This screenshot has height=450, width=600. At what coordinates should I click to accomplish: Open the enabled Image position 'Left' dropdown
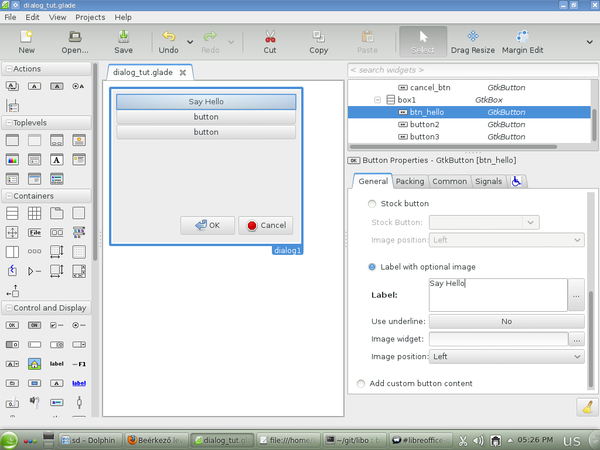[x=507, y=357]
